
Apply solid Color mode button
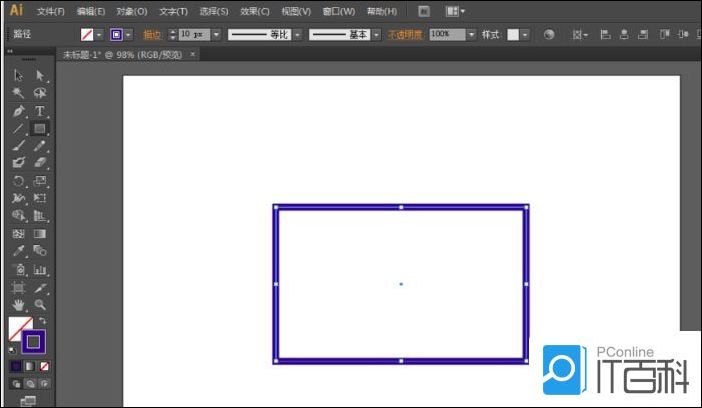(x=16, y=366)
